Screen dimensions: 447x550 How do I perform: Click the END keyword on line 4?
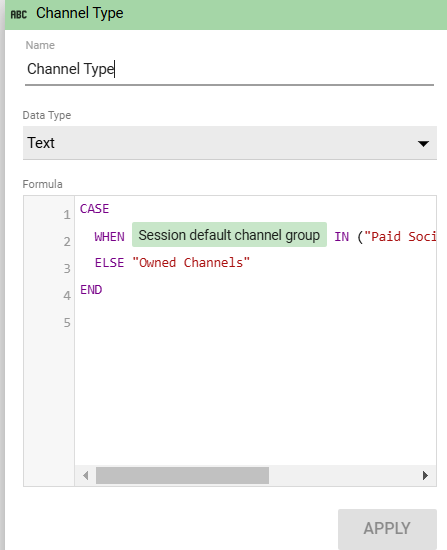click(x=91, y=290)
